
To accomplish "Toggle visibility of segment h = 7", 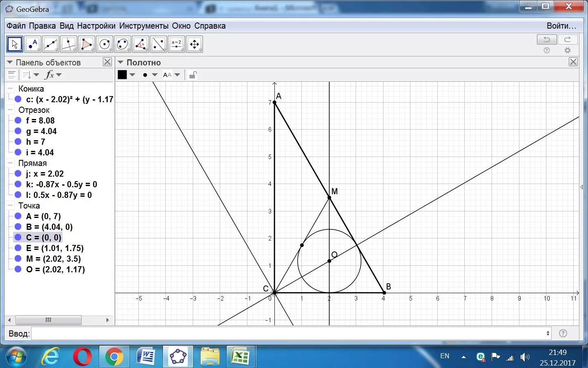I will (x=18, y=141).
